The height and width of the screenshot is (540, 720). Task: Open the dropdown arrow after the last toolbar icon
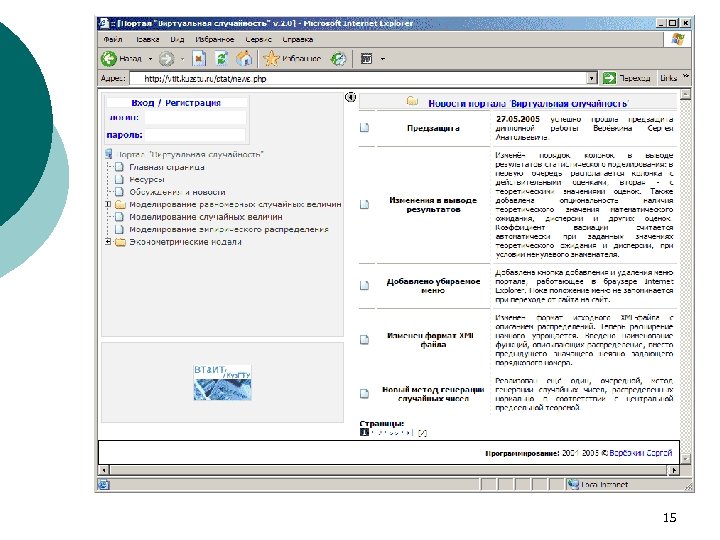pos(383,59)
